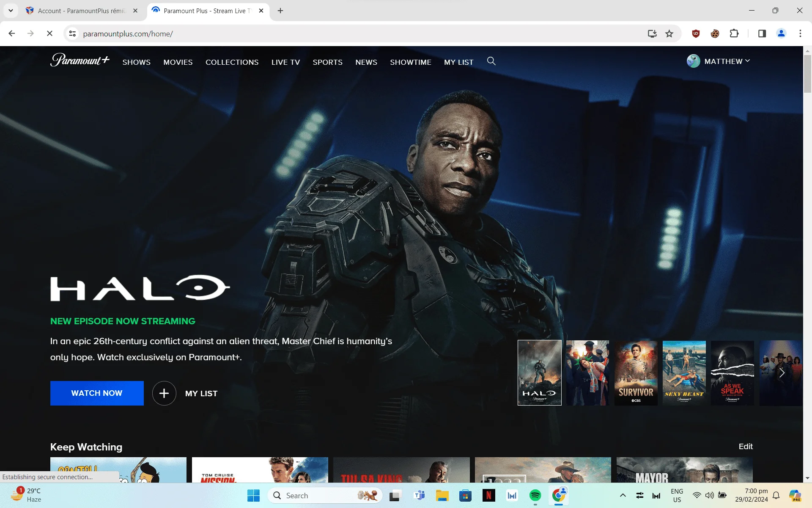Screen dimensions: 812x508
Task: Click the Paramount+ logo
Action: tap(80, 60)
